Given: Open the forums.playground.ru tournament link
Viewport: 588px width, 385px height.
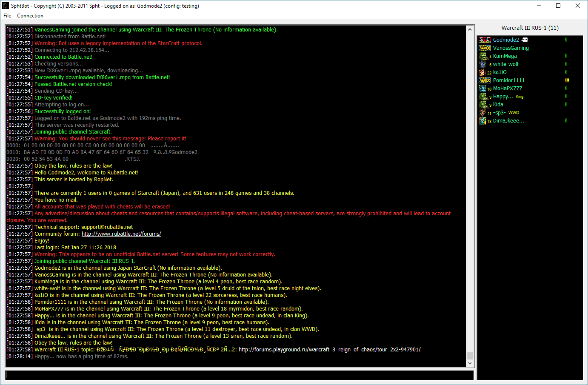Looking at the screenshot, I should [x=330, y=350].
